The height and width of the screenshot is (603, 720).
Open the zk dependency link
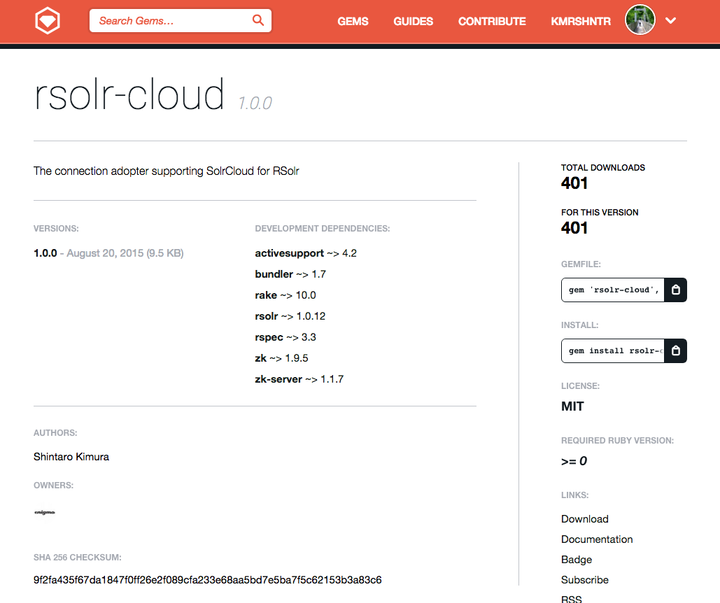click(x=260, y=358)
